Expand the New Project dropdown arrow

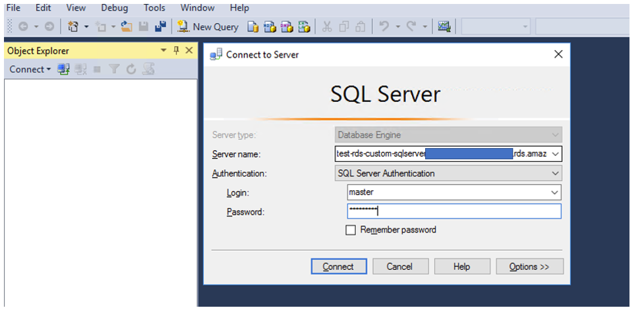click(x=86, y=27)
